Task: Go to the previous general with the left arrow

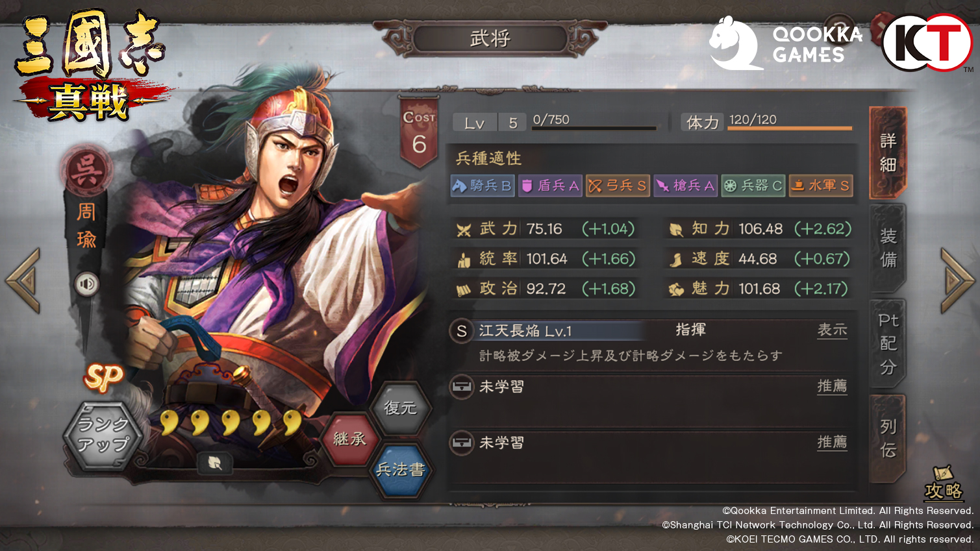Action: (23, 280)
